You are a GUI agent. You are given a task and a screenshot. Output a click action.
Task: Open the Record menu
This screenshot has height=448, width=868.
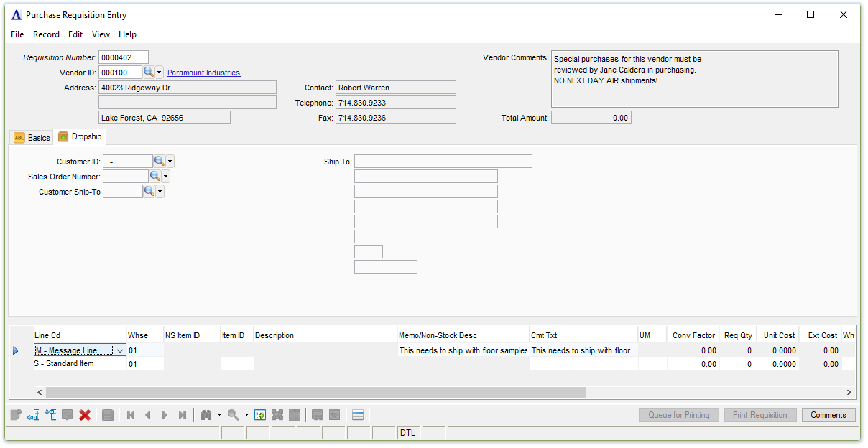click(46, 34)
